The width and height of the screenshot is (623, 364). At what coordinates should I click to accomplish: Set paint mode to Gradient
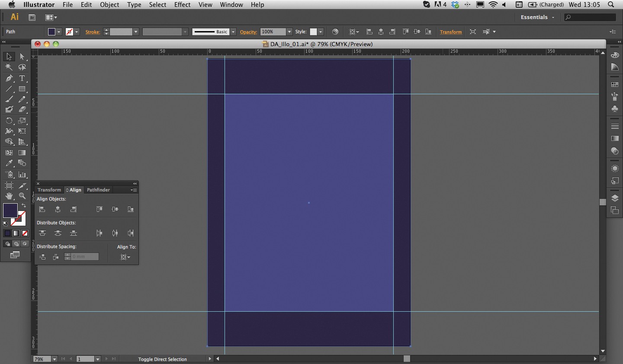click(x=16, y=233)
